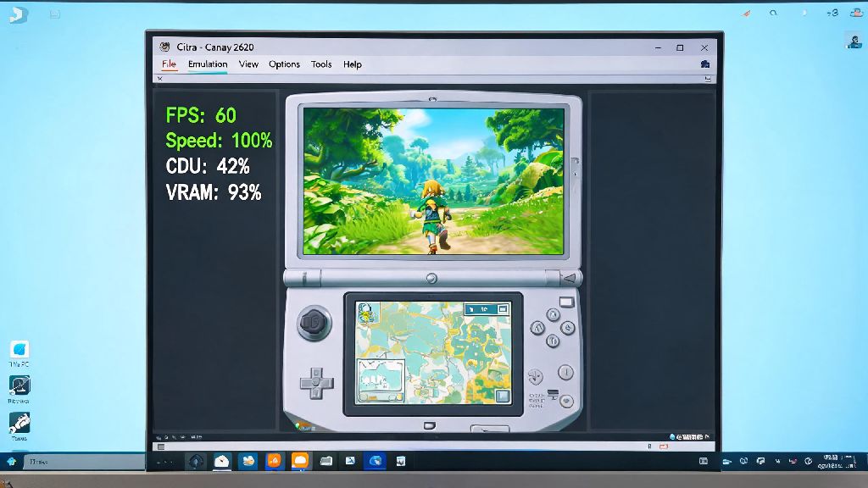Open the Tools desktop icon
868x488 pixels.
19,427
